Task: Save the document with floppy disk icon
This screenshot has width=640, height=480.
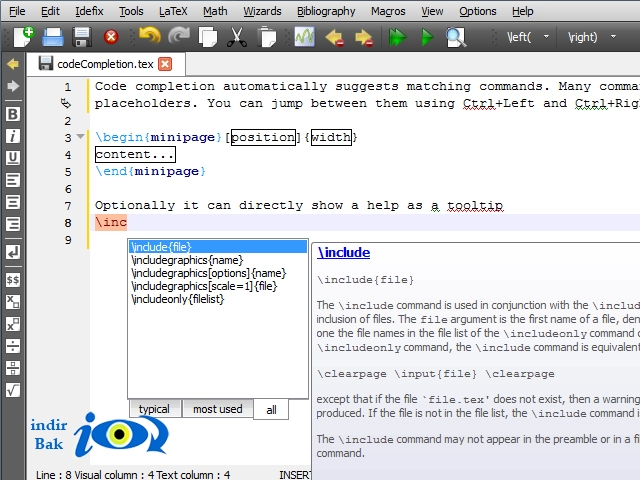Action: click(82, 37)
